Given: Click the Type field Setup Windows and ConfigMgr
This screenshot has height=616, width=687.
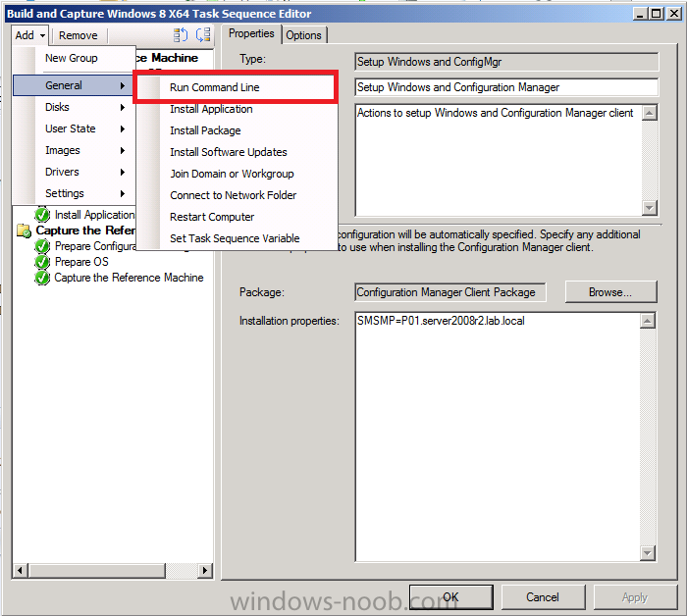Looking at the screenshot, I should click(506, 62).
